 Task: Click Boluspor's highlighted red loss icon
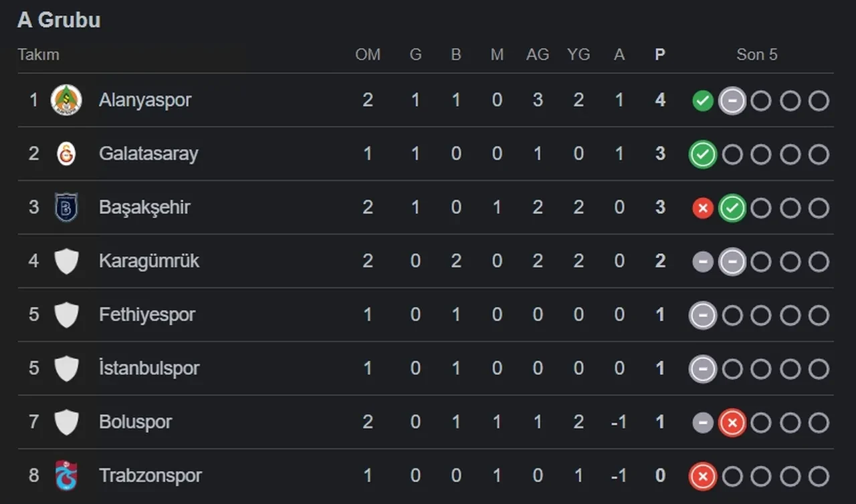coord(732,422)
